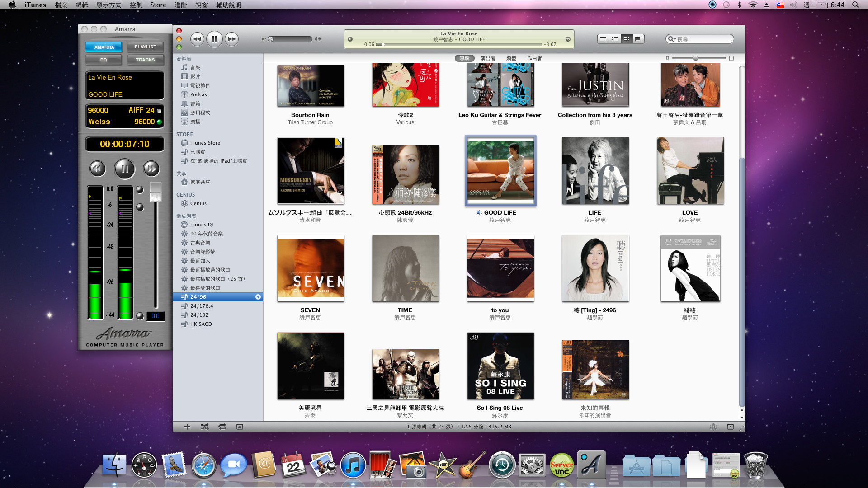Open Safari from the Dock

pos(203,465)
